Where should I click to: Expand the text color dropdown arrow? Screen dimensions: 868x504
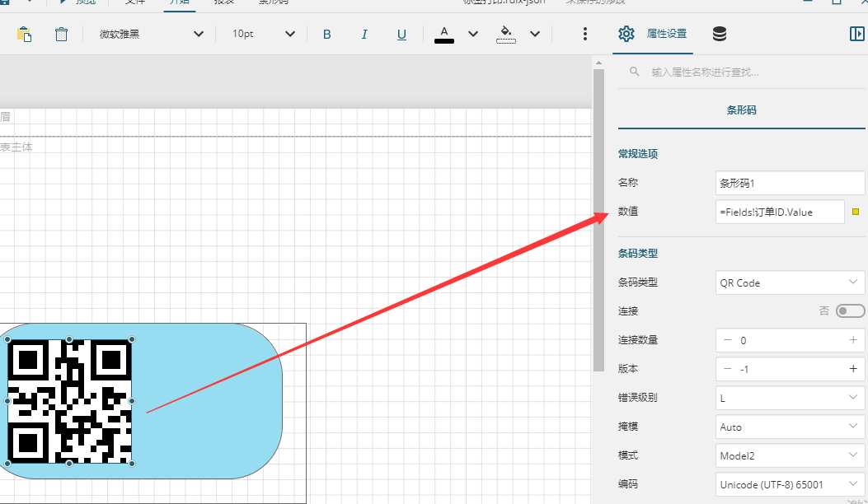pos(473,35)
